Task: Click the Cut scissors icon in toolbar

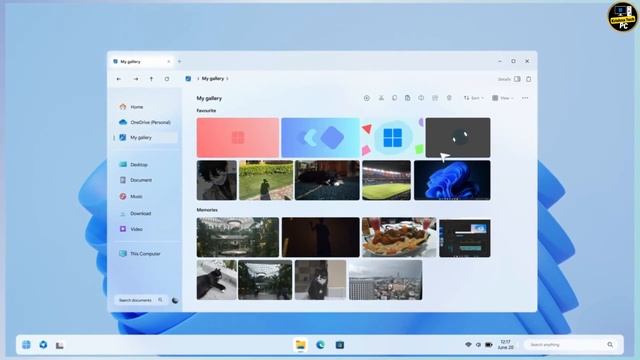Action: [381, 98]
